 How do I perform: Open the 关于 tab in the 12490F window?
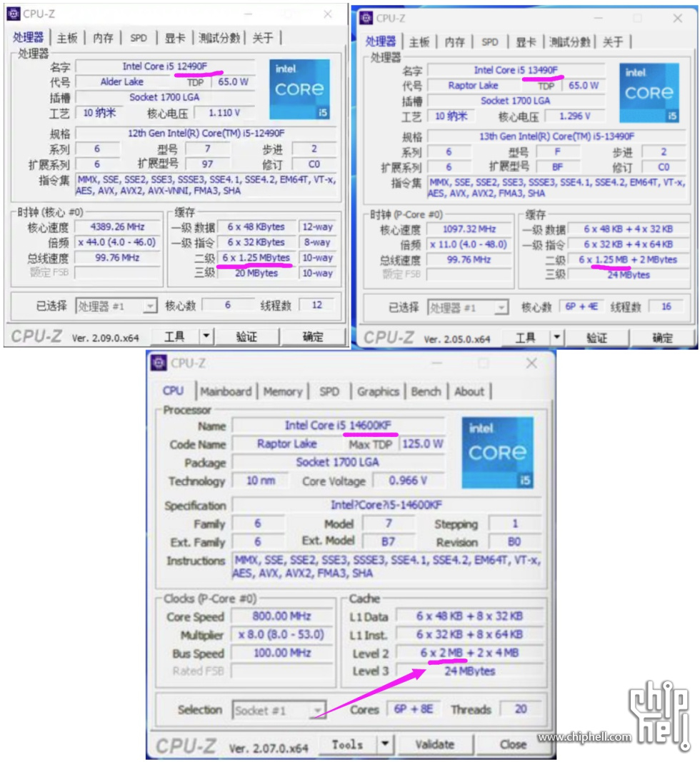point(263,38)
